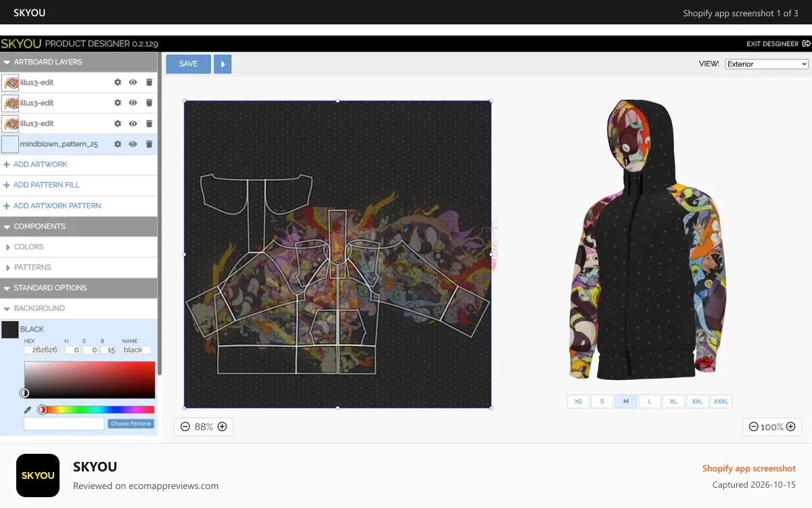Image resolution: width=812 pixels, height=508 pixels.
Task: Click inside the saturation-brightness color gradient
Action: 89,380
